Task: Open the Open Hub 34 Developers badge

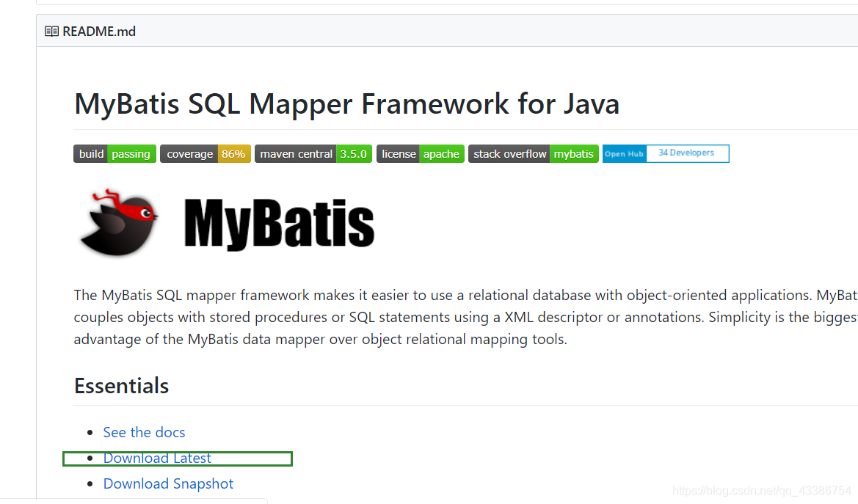Action: click(666, 154)
